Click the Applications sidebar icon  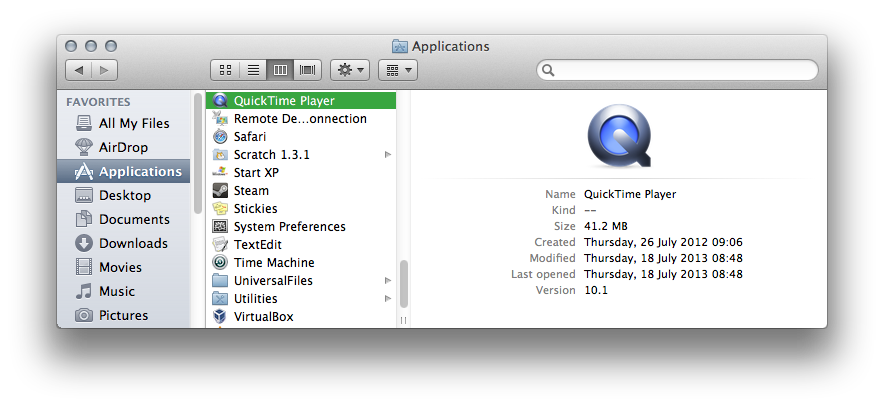[84, 171]
